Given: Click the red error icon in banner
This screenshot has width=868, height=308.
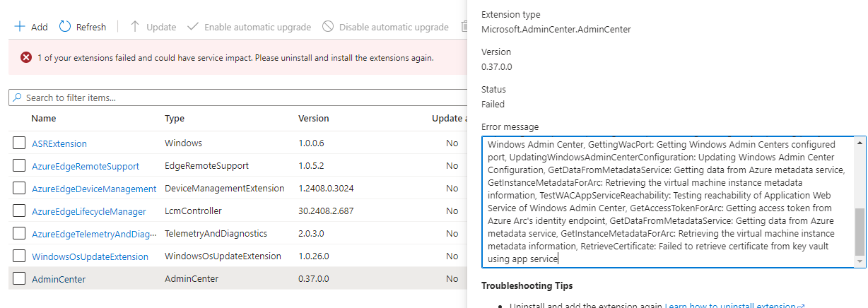Looking at the screenshot, I should pyautogui.click(x=26, y=57).
